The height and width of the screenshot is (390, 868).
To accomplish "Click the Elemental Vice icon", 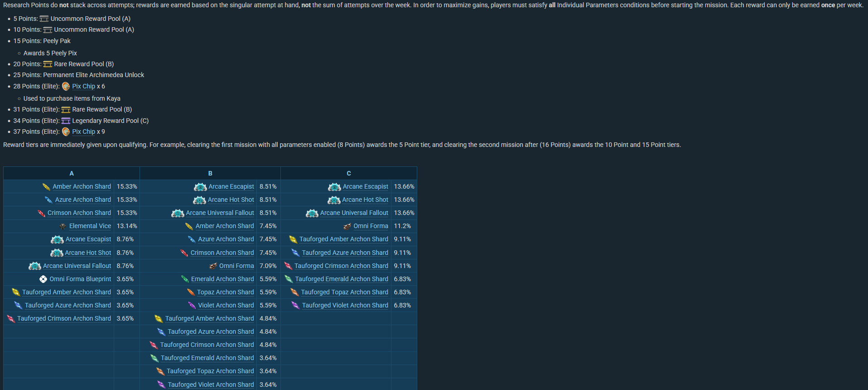I will [63, 226].
